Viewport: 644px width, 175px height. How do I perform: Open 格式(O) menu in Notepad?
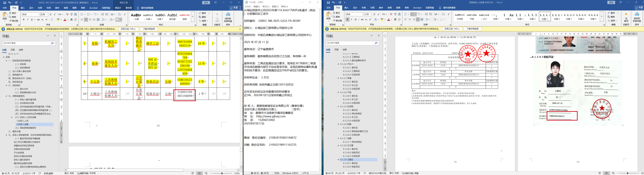point(266,6)
